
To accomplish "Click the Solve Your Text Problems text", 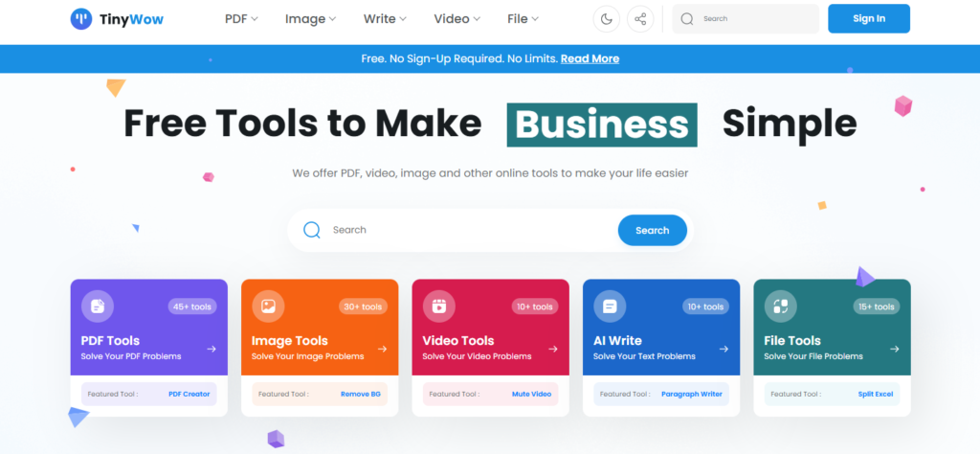I will tap(644, 356).
